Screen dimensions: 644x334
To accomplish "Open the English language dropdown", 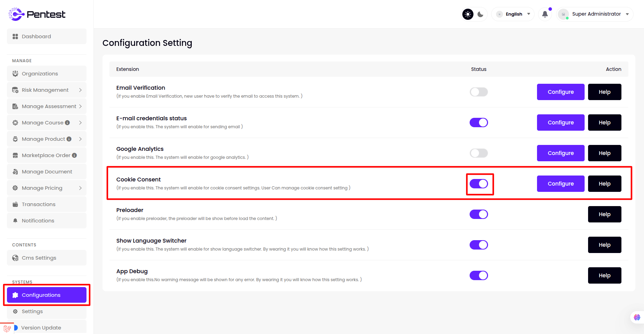I will tap(513, 14).
